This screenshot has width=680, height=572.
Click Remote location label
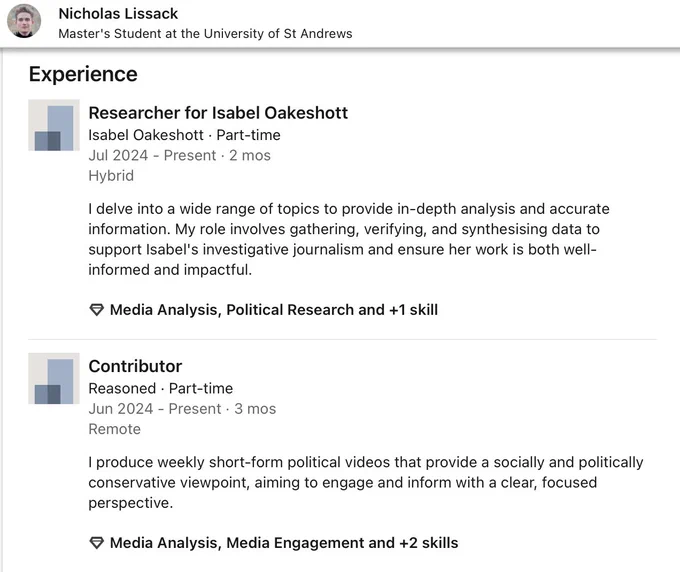point(114,429)
